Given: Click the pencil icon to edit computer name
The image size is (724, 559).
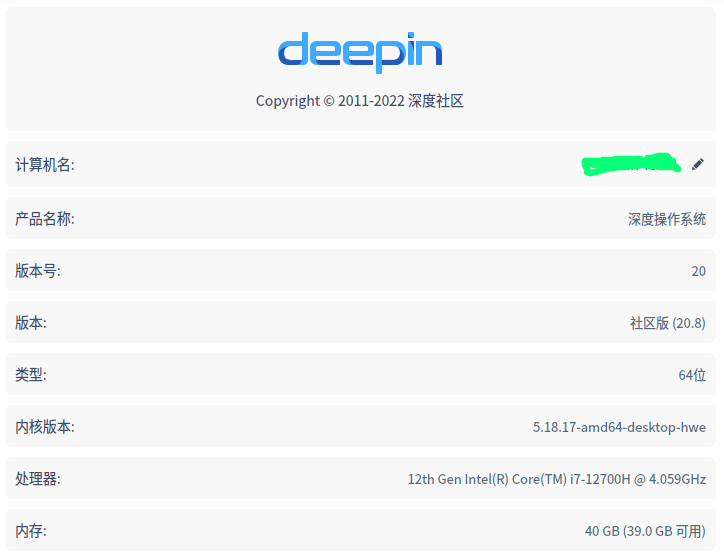Looking at the screenshot, I should coord(698,164).
